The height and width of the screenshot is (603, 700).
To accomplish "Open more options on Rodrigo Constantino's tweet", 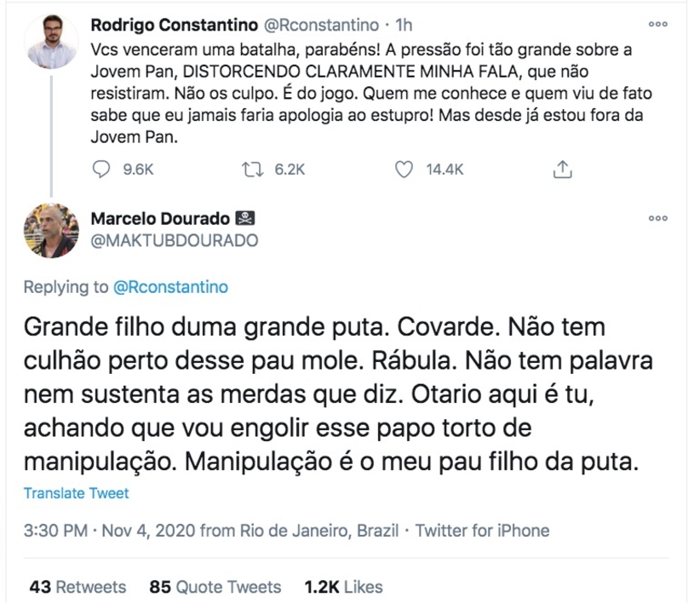I will 657,25.
